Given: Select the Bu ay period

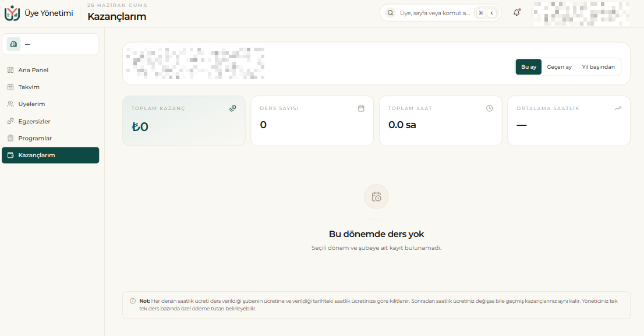Looking at the screenshot, I should [529, 67].
